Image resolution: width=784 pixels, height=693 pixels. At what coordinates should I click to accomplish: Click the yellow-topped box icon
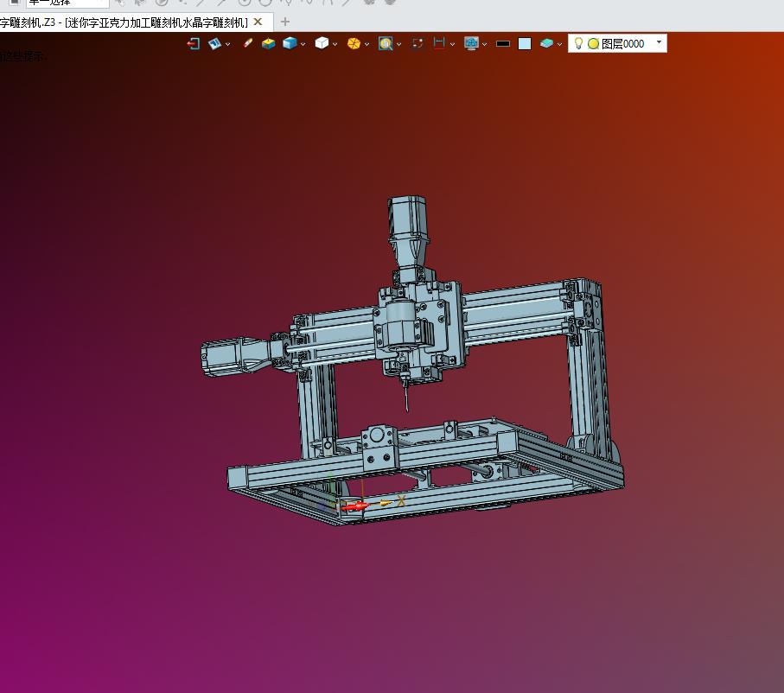[269, 43]
